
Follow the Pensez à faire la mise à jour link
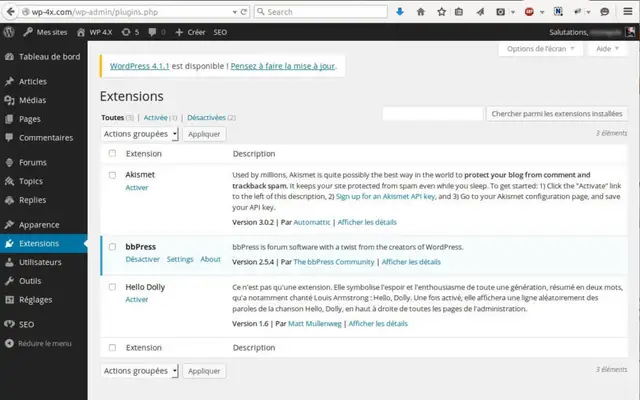[283, 66]
